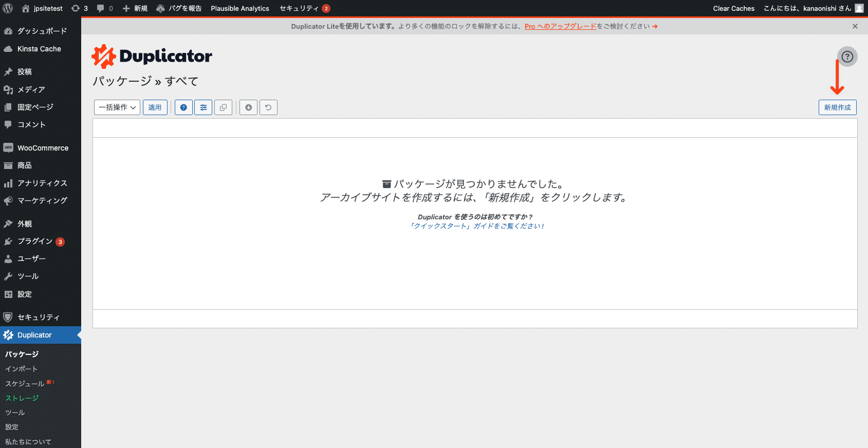Click the 新規作成 button
The height and width of the screenshot is (448, 868).
click(837, 107)
